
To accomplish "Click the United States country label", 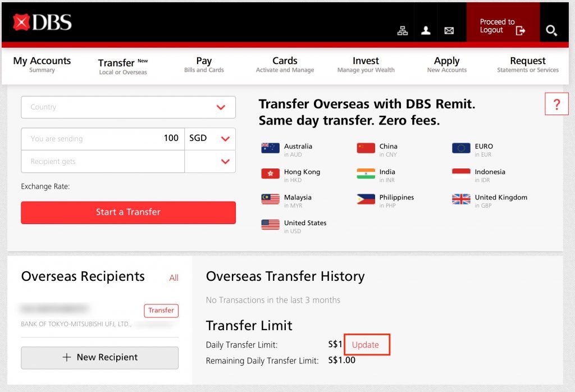I will [x=305, y=223].
